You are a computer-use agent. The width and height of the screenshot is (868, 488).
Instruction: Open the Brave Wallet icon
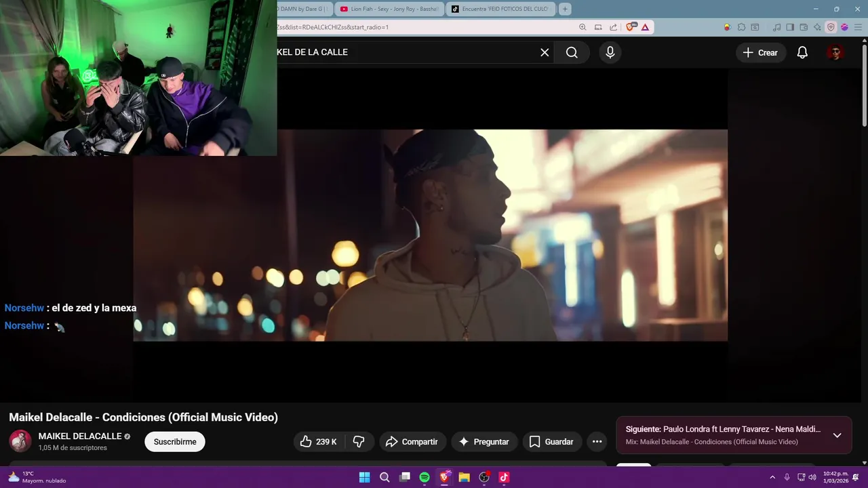(x=804, y=27)
